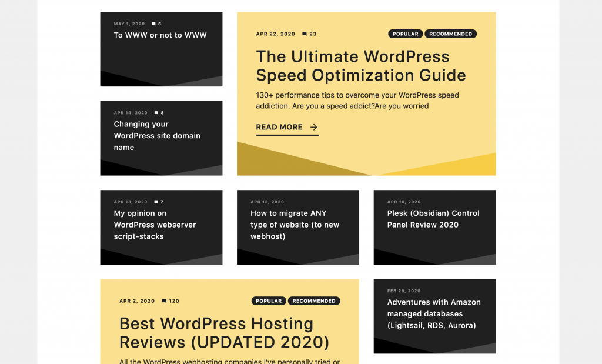Click comment icon on the Apr 14 post
The height and width of the screenshot is (364, 602).
[x=156, y=113]
